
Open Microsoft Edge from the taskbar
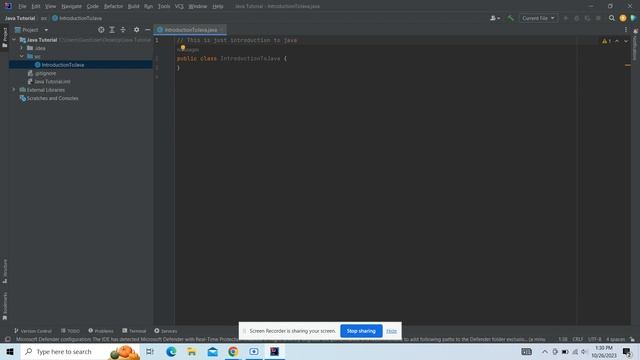coord(171,351)
